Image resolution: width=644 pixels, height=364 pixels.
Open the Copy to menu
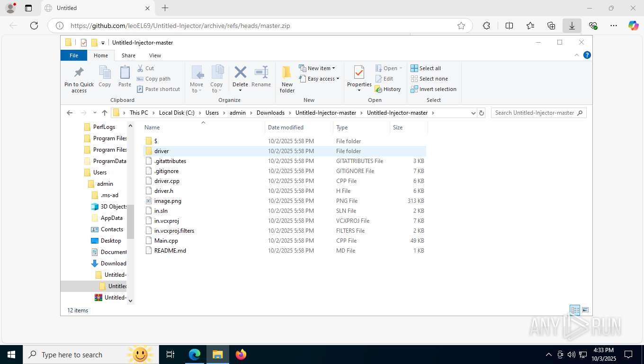click(x=216, y=80)
